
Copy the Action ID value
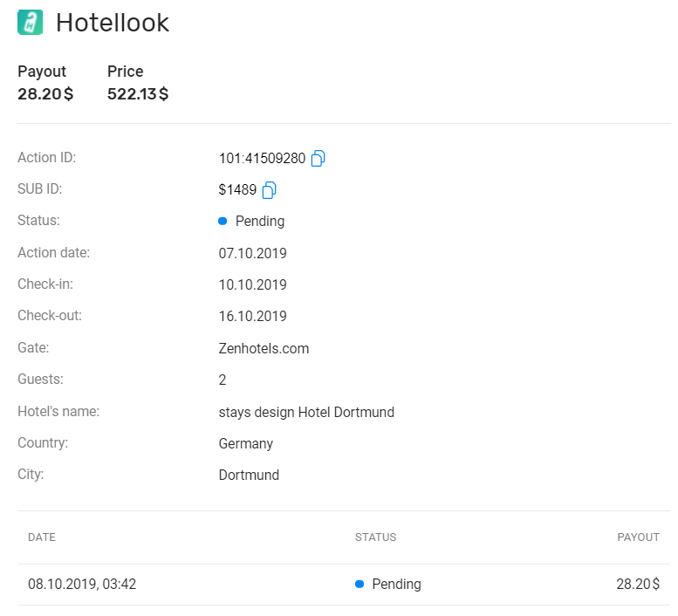pyautogui.click(x=318, y=158)
